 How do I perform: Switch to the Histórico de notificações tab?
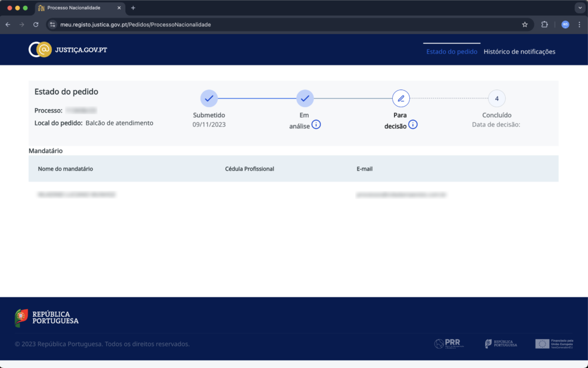point(519,52)
